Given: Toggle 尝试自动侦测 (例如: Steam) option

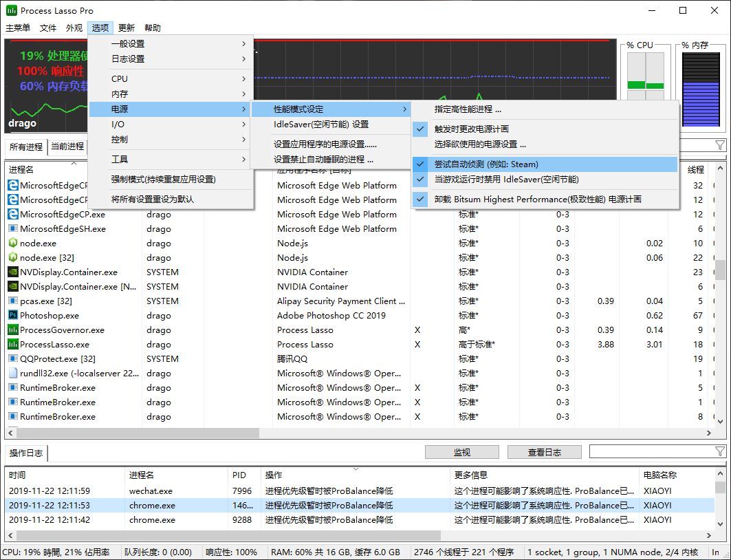Looking at the screenshot, I should [485, 164].
